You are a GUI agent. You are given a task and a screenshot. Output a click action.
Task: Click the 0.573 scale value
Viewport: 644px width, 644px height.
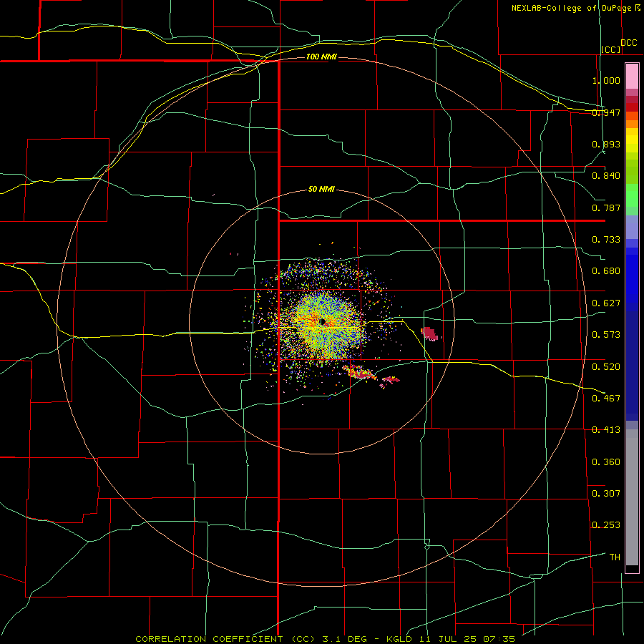pos(606,335)
